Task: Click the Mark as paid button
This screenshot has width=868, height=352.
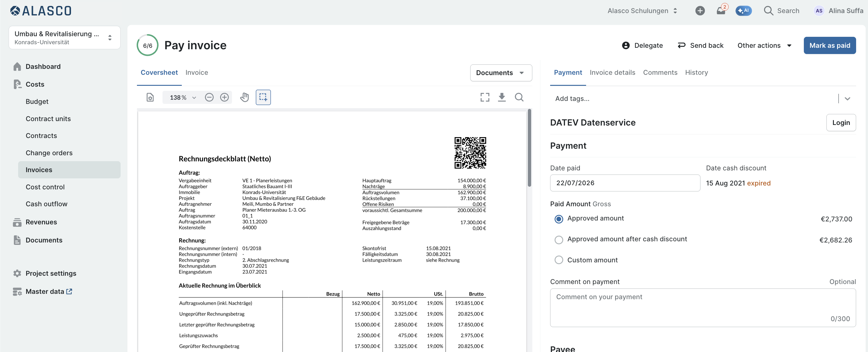Action: 830,45
